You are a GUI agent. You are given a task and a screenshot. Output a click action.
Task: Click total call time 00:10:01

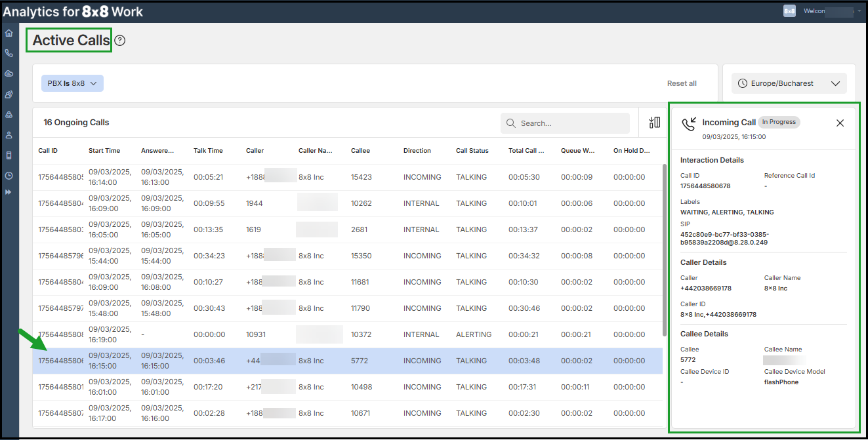click(x=523, y=203)
